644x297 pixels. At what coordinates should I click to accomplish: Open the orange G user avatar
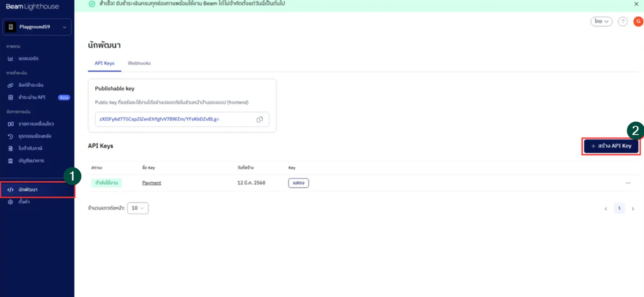[x=638, y=22]
